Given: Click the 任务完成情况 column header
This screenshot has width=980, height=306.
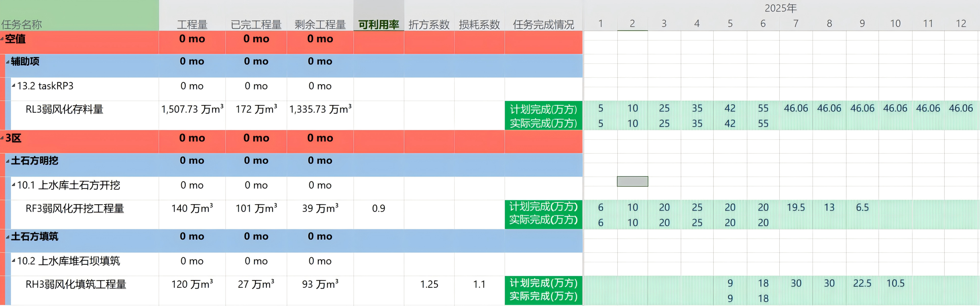Looking at the screenshot, I should (x=543, y=24).
